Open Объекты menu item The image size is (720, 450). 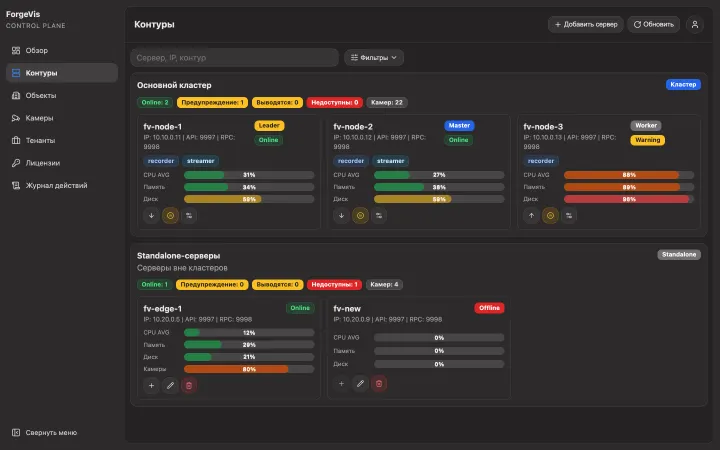62,96
